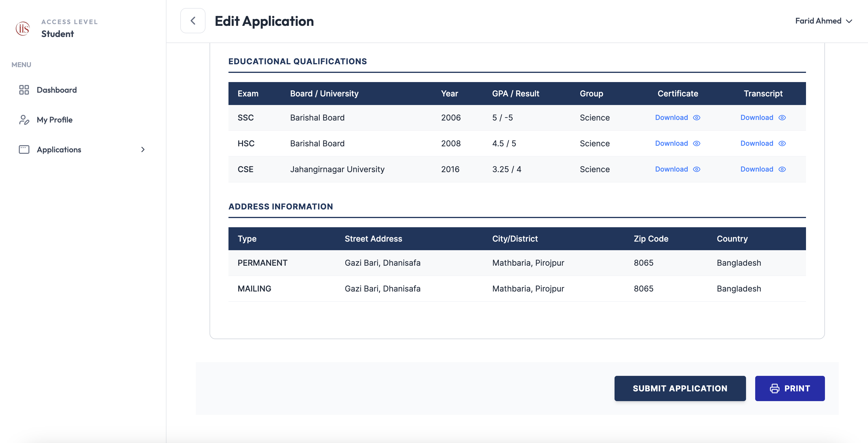Image resolution: width=868 pixels, height=443 pixels.
Task: Open the Farid Ahmed user dropdown
Action: click(824, 21)
